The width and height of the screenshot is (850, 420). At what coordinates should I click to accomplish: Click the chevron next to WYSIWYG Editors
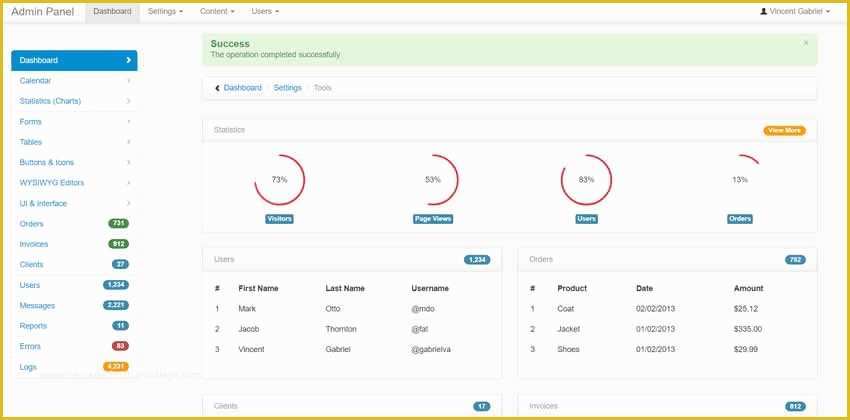(x=128, y=183)
